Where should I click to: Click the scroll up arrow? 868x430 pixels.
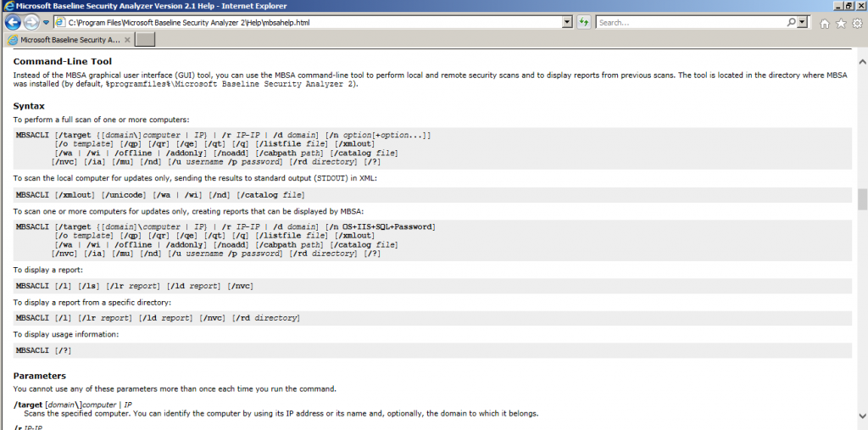(x=862, y=62)
